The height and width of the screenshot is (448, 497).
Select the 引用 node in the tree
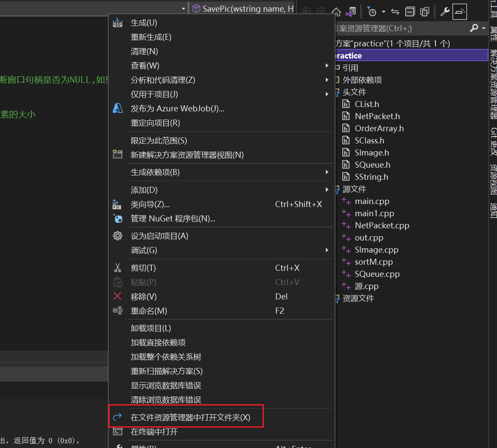[x=350, y=68]
